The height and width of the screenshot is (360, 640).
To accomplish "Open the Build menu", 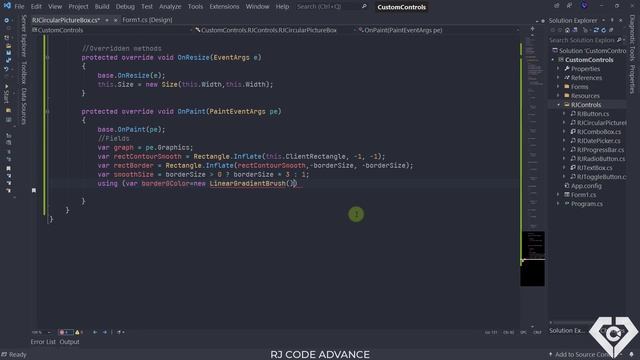I will click(x=102, y=7).
